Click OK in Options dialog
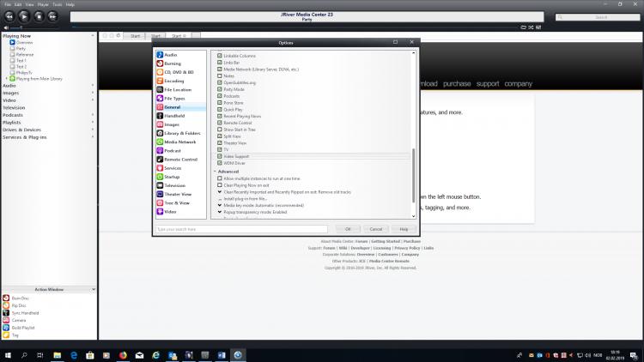 tap(348, 229)
